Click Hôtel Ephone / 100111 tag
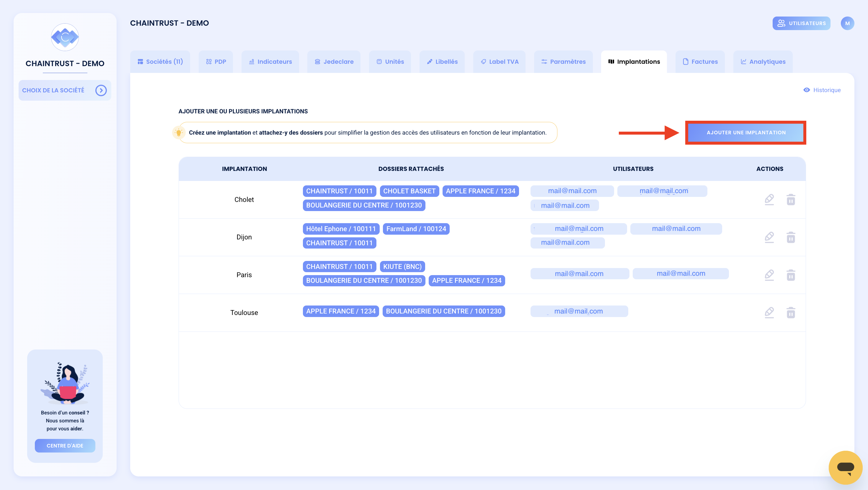 [341, 229]
